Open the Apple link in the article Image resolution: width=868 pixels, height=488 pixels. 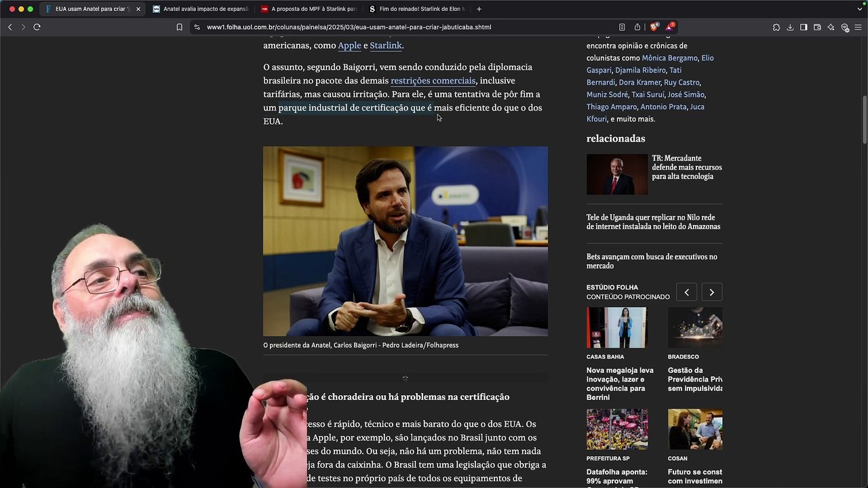pos(349,45)
